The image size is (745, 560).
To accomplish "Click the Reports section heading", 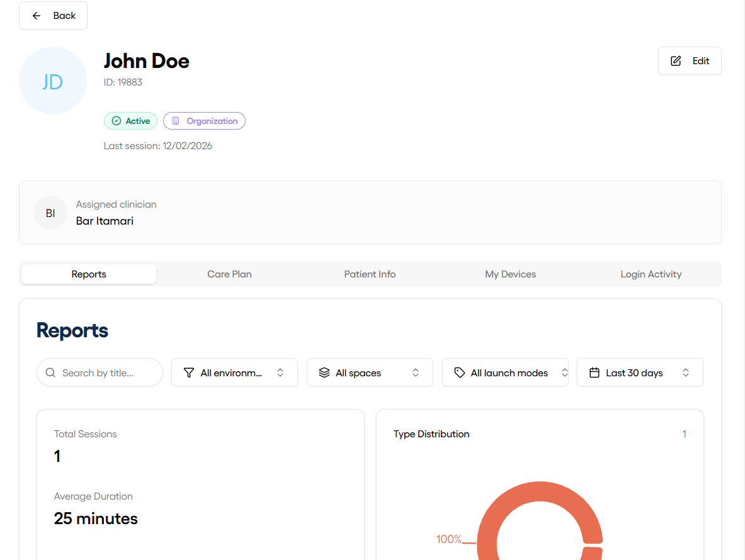I will point(72,330).
